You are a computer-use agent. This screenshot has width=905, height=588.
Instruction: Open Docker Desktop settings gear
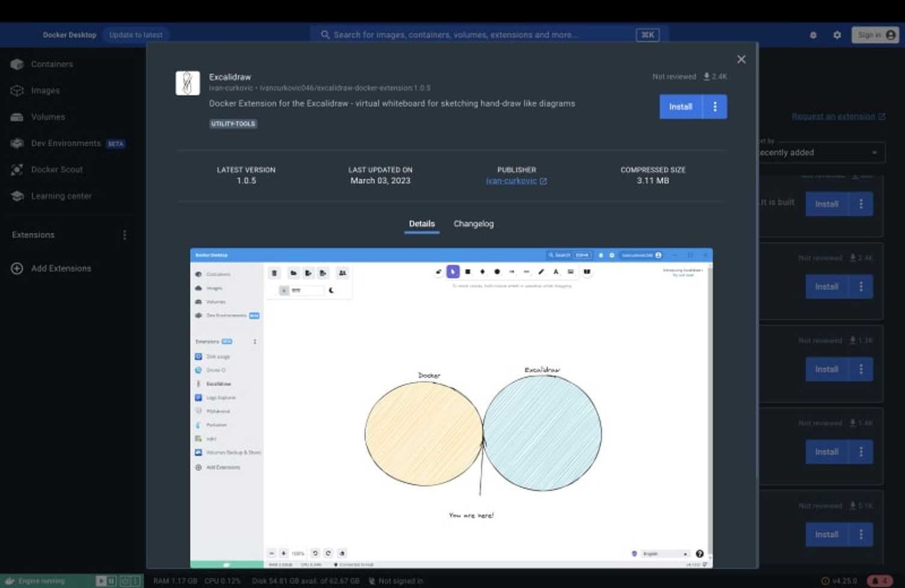[x=836, y=35]
